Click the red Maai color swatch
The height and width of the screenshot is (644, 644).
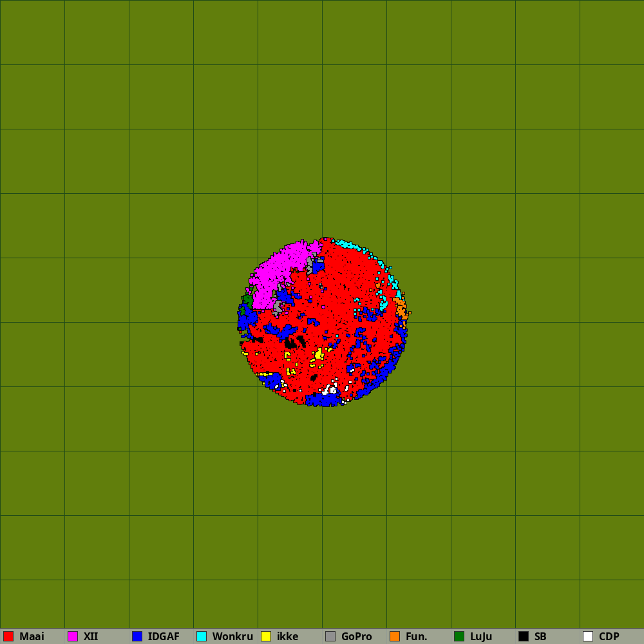click(8, 636)
